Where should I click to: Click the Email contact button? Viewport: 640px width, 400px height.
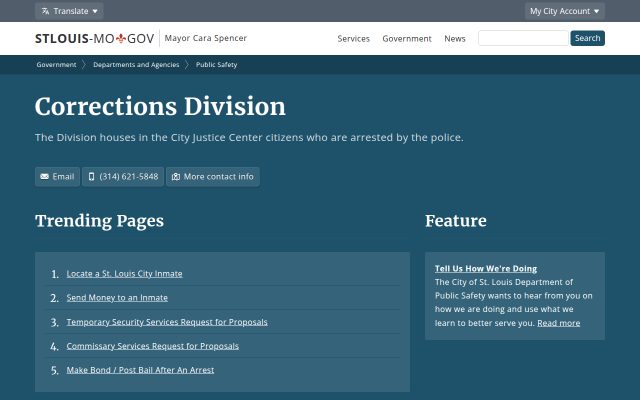pos(57,177)
